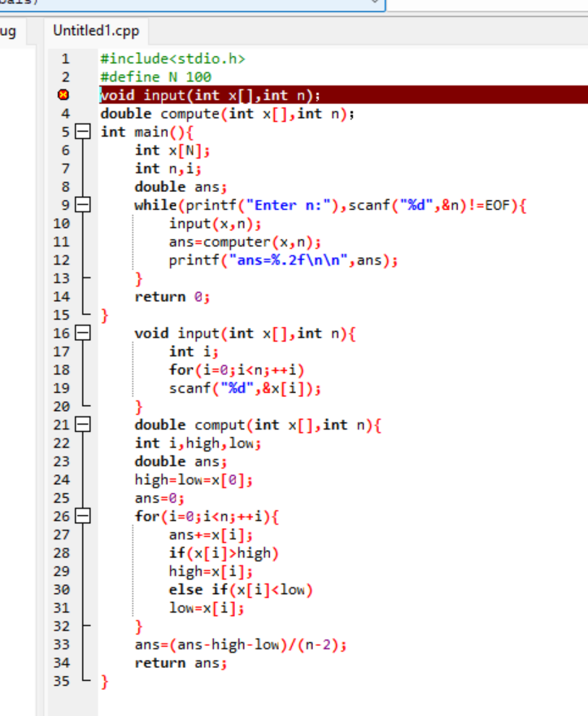
Task: Click 'input(x,n);' on line 10
Action: [215, 224]
